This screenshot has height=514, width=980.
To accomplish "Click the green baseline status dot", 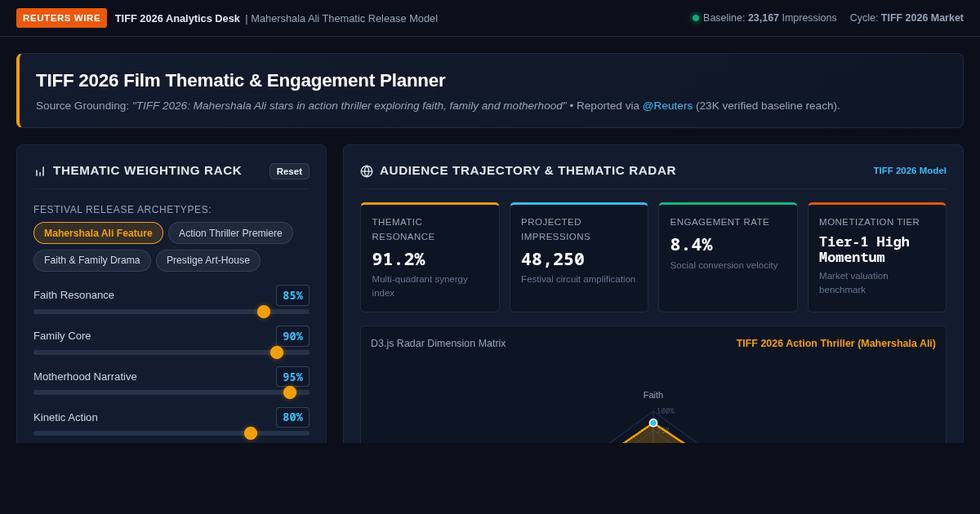I will (696, 18).
